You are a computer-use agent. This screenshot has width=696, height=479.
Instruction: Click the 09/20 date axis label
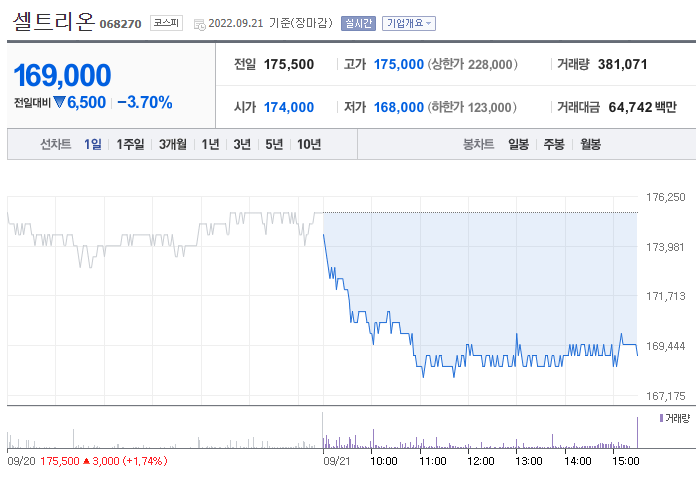point(21,461)
